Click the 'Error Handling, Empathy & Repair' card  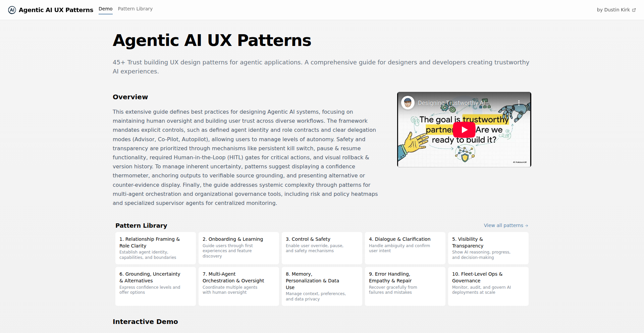tap(405, 286)
